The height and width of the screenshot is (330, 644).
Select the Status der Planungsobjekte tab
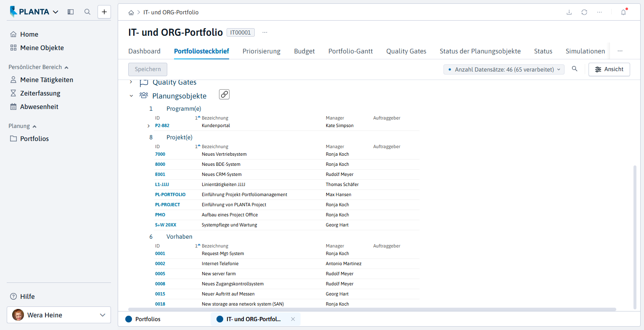(x=480, y=51)
